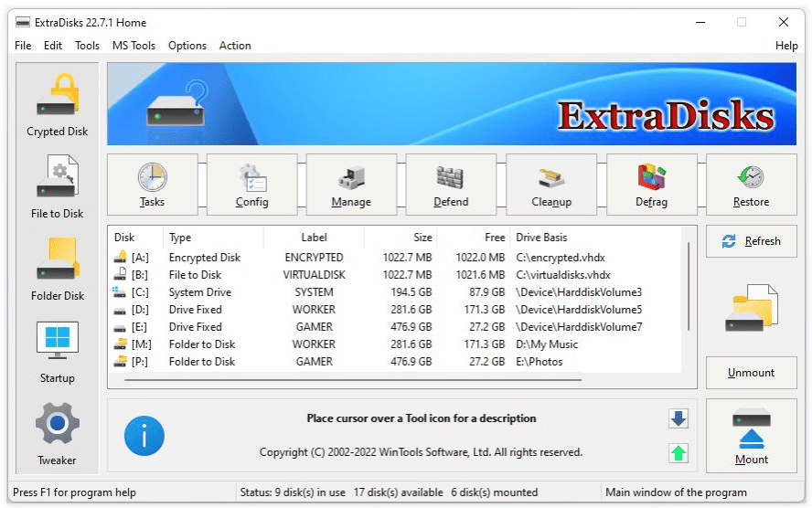Click '17 disk(s) available' in status bar
The image size is (812, 508).
[x=399, y=492]
